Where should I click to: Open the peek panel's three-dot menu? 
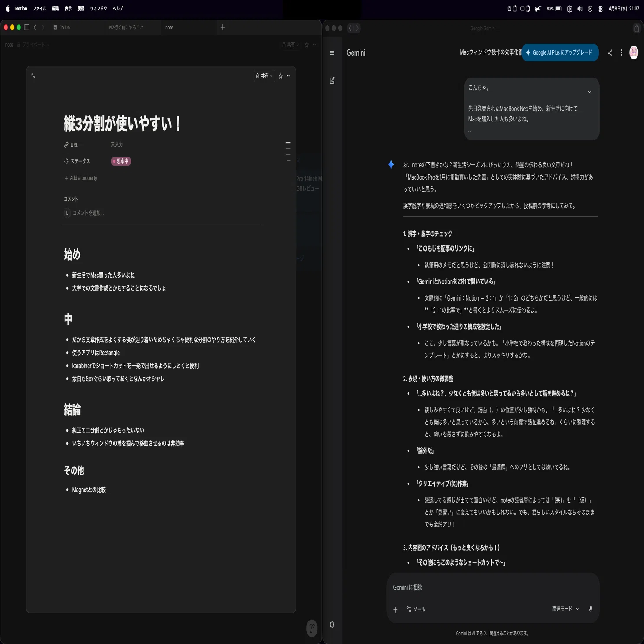coord(289,76)
